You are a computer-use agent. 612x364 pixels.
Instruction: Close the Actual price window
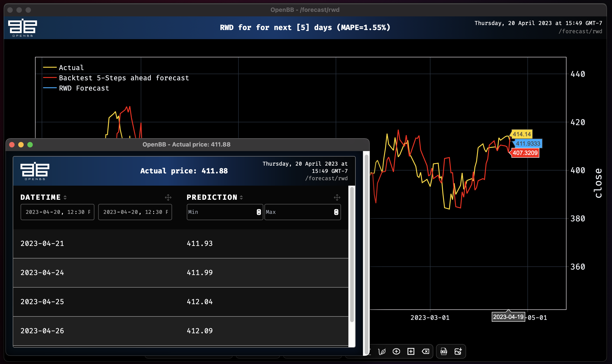pyautogui.click(x=12, y=145)
